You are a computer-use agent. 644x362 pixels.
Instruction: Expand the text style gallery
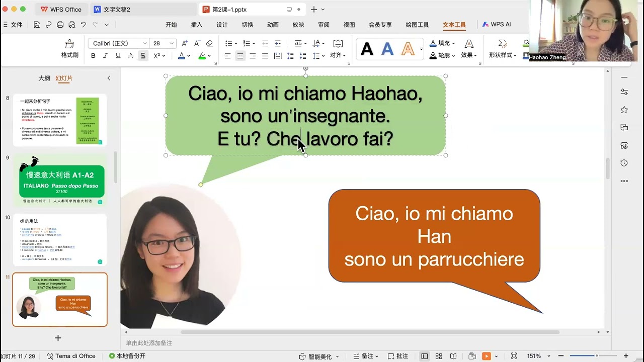[421, 49]
